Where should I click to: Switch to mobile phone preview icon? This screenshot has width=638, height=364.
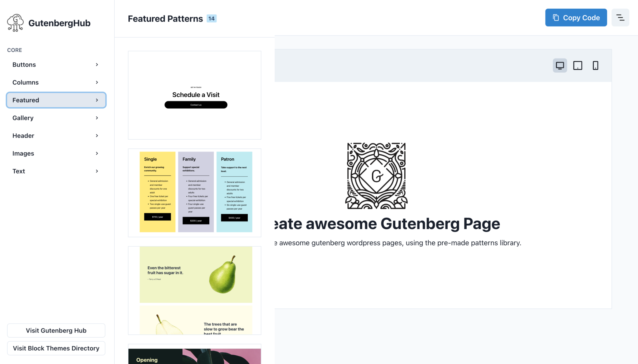click(x=595, y=66)
